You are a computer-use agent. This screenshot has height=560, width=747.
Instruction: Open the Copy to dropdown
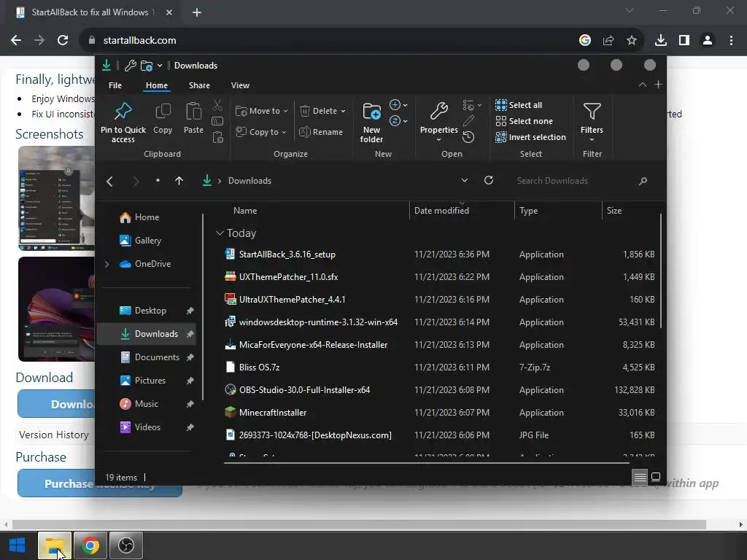[x=262, y=132]
